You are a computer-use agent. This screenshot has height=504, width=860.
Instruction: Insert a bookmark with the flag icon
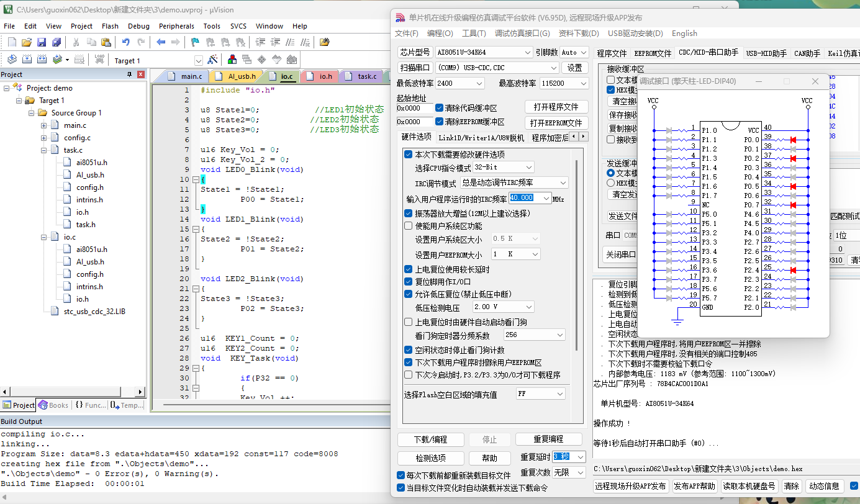click(195, 42)
